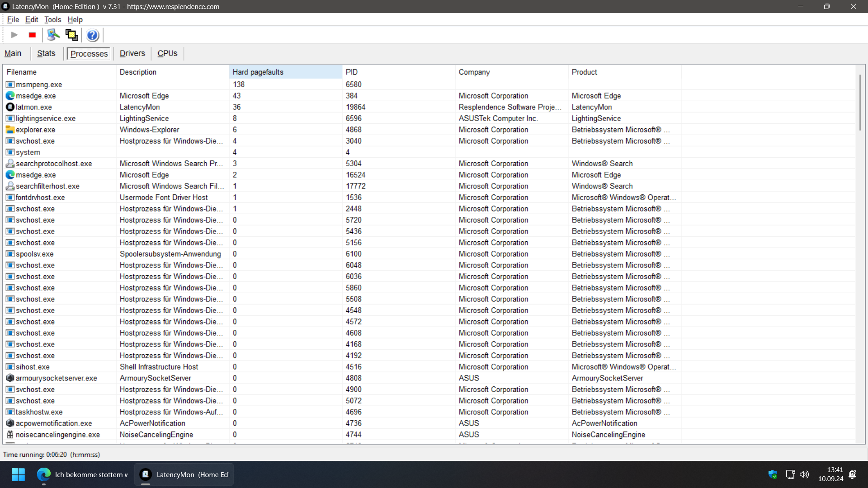This screenshot has height=488, width=868.
Task: Open the File menu
Action: coord(13,19)
